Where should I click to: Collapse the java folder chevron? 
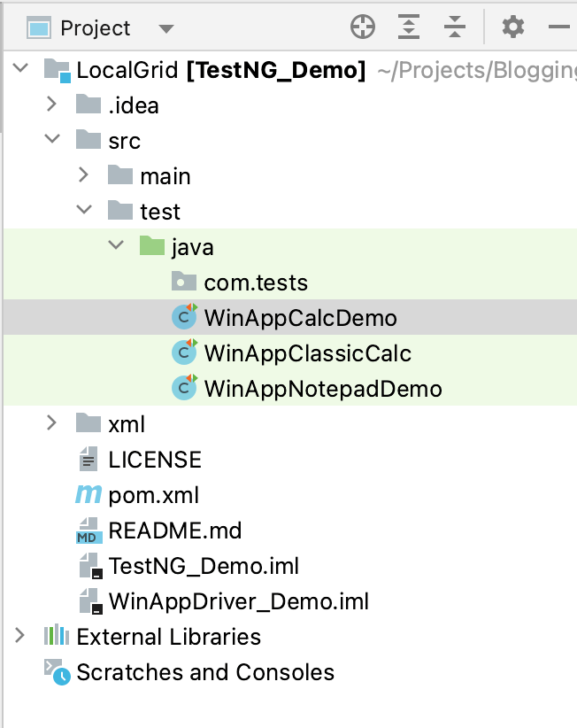pyautogui.click(x=116, y=244)
